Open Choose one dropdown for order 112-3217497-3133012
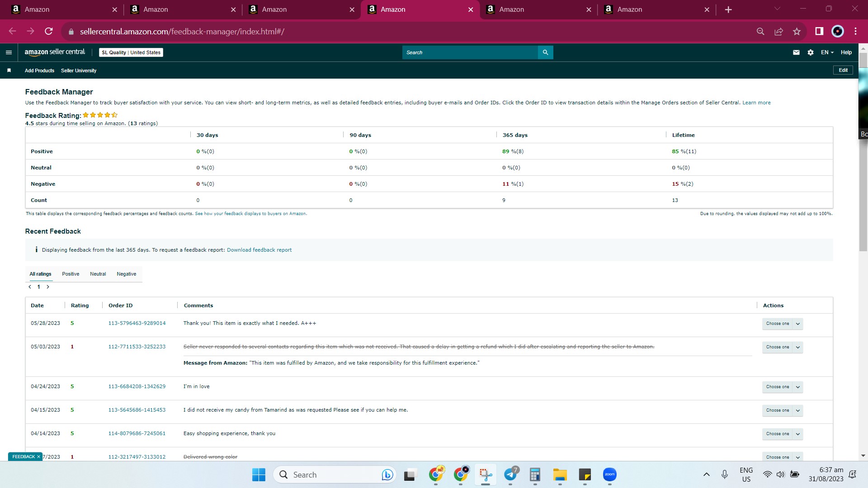This screenshot has height=488, width=868. pos(782,457)
